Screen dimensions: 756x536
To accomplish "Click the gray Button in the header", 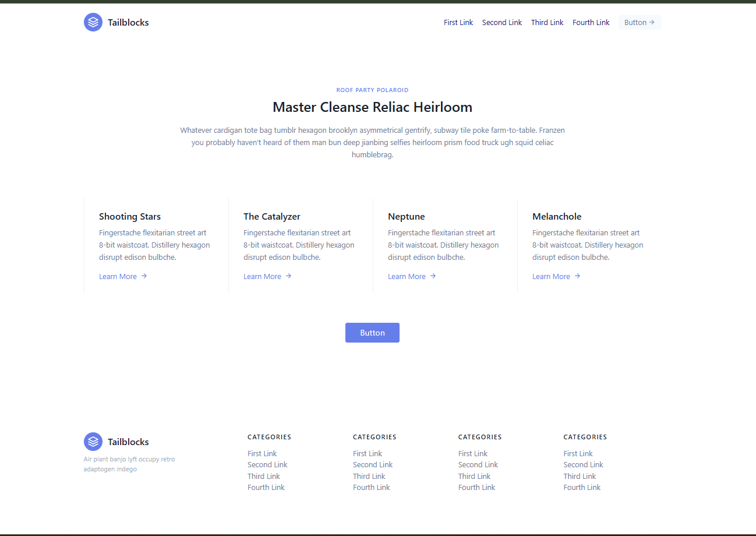I will (x=640, y=22).
